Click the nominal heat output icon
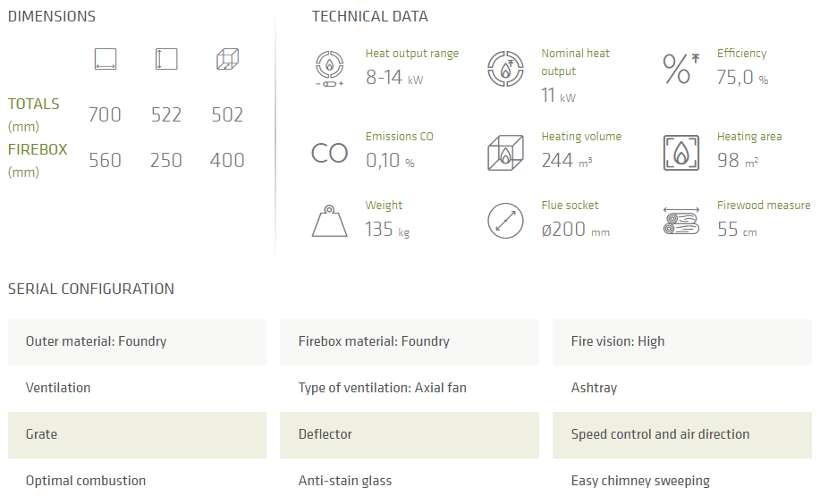Image resolution: width=820 pixels, height=504 pixels. coord(505,69)
